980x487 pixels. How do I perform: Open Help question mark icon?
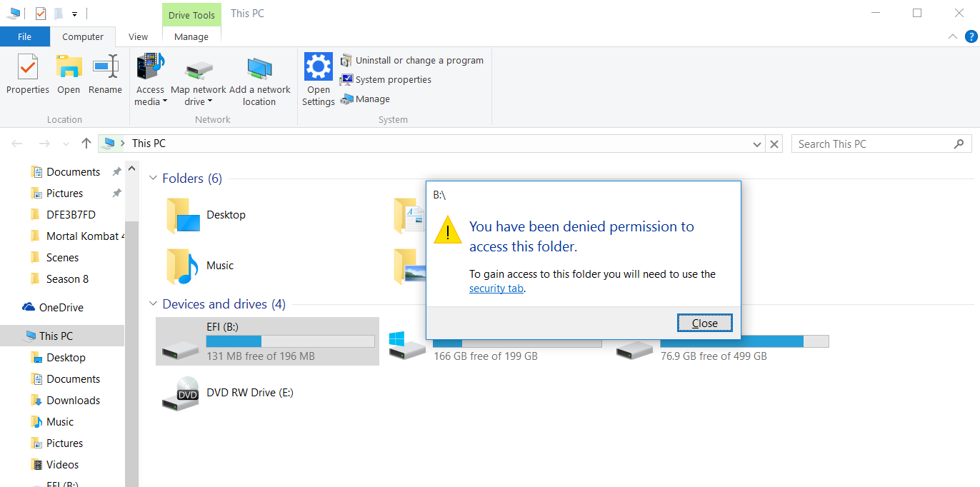pos(971,36)
